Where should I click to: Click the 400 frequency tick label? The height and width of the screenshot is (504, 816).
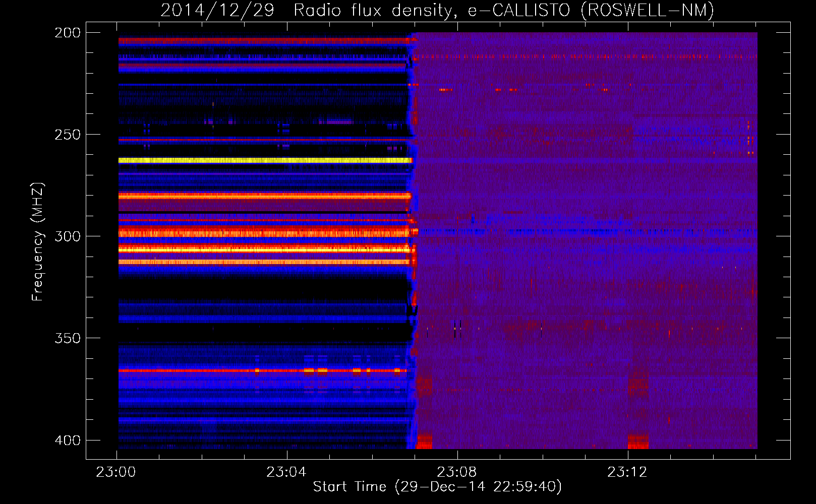point(68,440)
